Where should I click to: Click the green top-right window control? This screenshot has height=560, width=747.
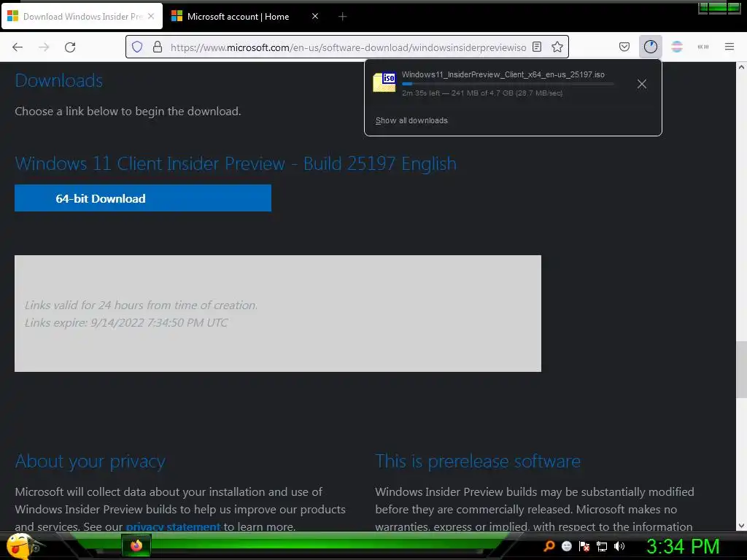coord(719,7)
